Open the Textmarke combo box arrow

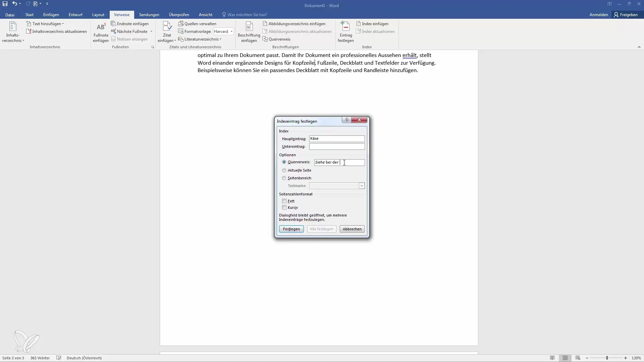(x=362, y=186)
